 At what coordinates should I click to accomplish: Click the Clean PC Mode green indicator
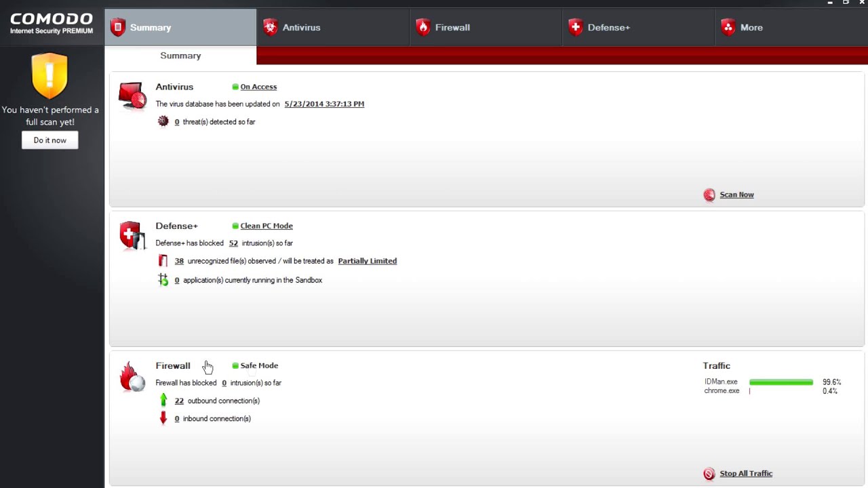(235, 226)
